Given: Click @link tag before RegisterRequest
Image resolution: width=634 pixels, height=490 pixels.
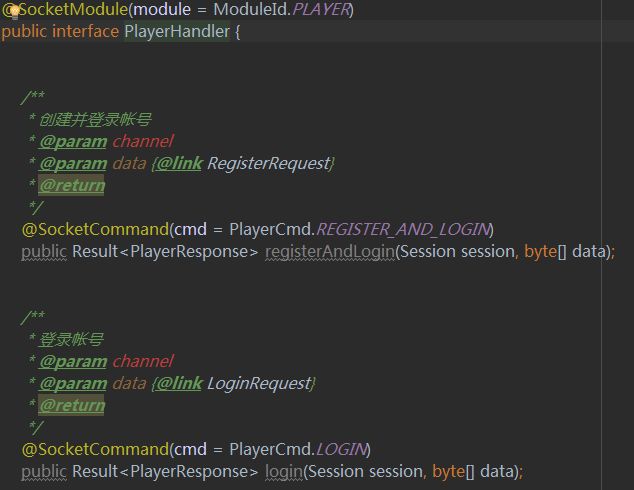Looking at the screenshot, I should (180, 164).
